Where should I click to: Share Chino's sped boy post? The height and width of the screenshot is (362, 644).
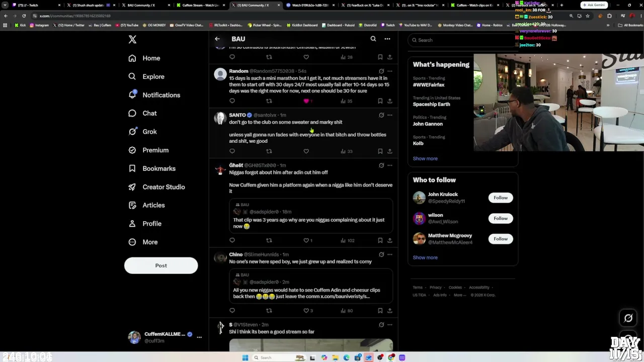pyautogui.click(x=389, y=311)
